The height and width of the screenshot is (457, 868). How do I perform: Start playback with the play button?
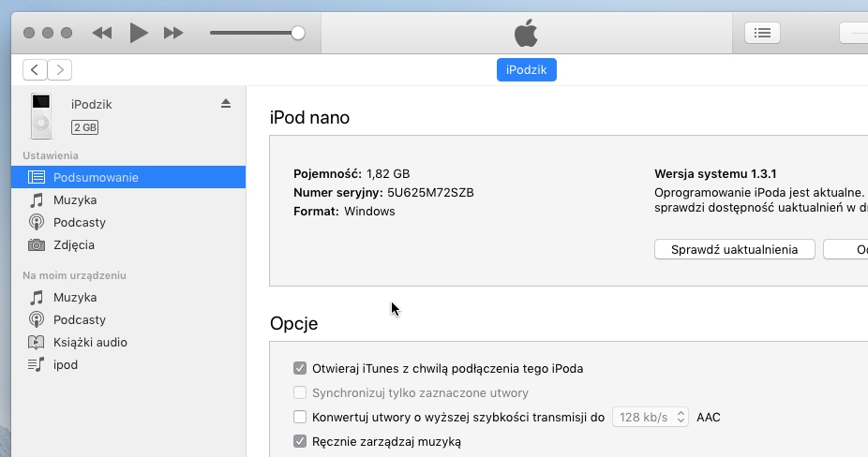[139, 33]
